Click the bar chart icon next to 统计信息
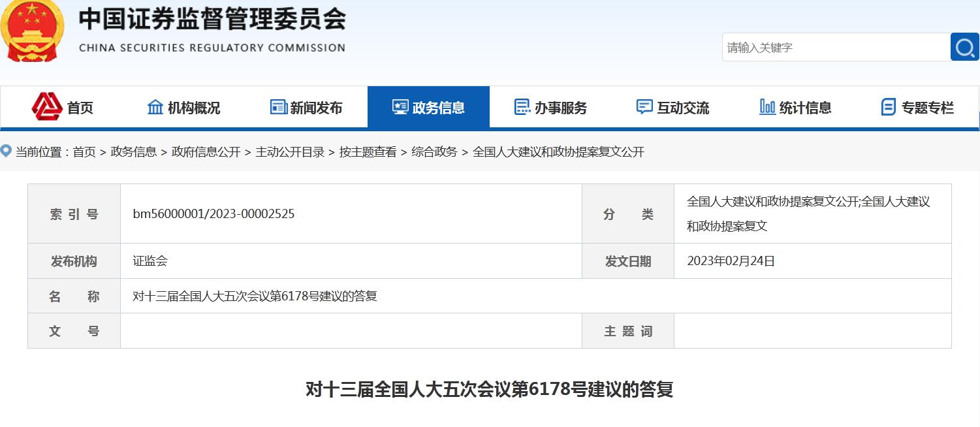The height and width of the screenshot is (427, 980). (x=768, y=107)
